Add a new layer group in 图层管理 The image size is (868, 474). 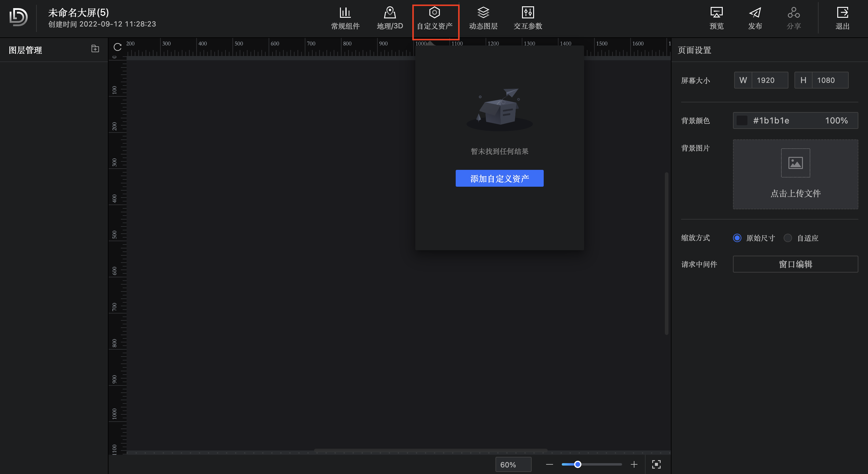pyautogui.click(x=95, y=49)
